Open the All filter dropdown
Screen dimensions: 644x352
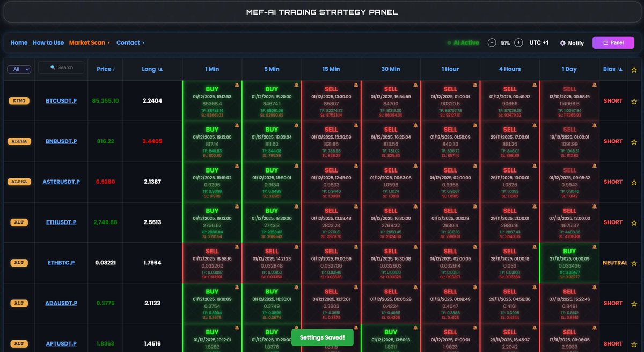(19, 69)
